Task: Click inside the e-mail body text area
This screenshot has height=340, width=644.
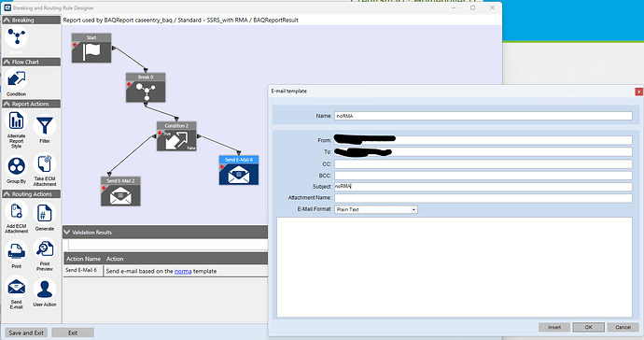Action: (455, 267)
